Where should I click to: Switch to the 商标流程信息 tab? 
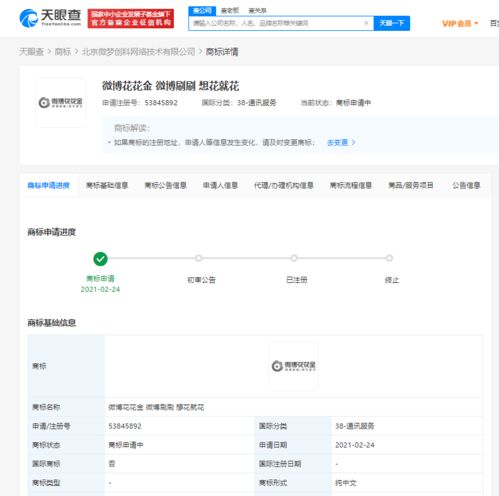(351, 185)
